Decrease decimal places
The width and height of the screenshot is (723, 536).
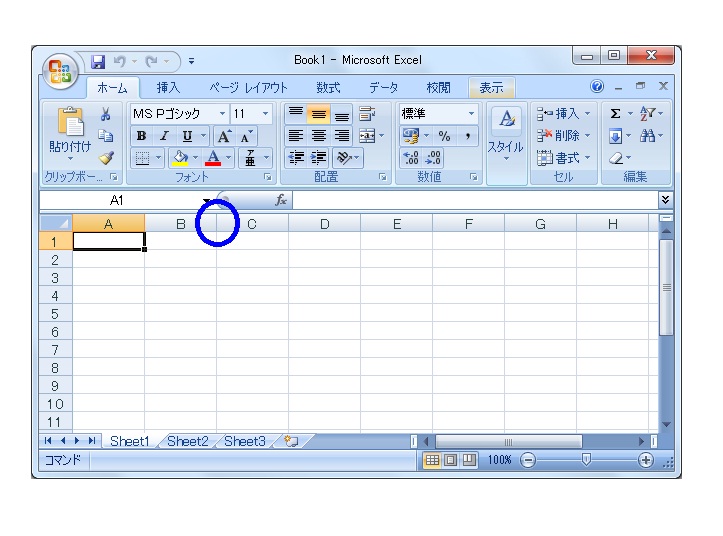[x=433, y=158]
